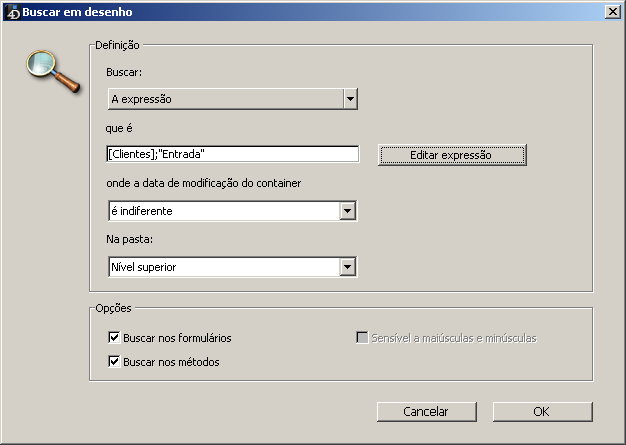Click the 4D application icon in title bar
Viewport: 626px width, 445px height.
pos(13,12)
